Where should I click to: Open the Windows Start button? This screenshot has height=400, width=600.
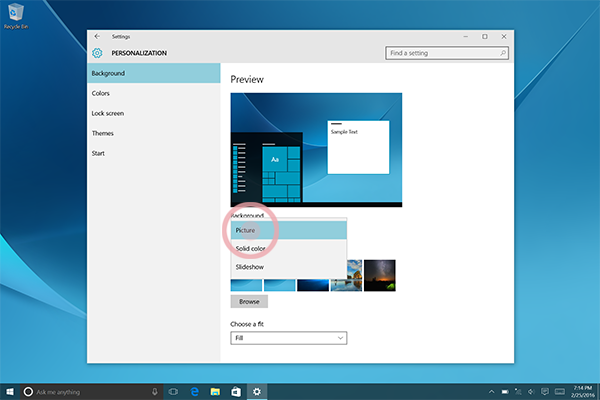[x=10, y=392]
